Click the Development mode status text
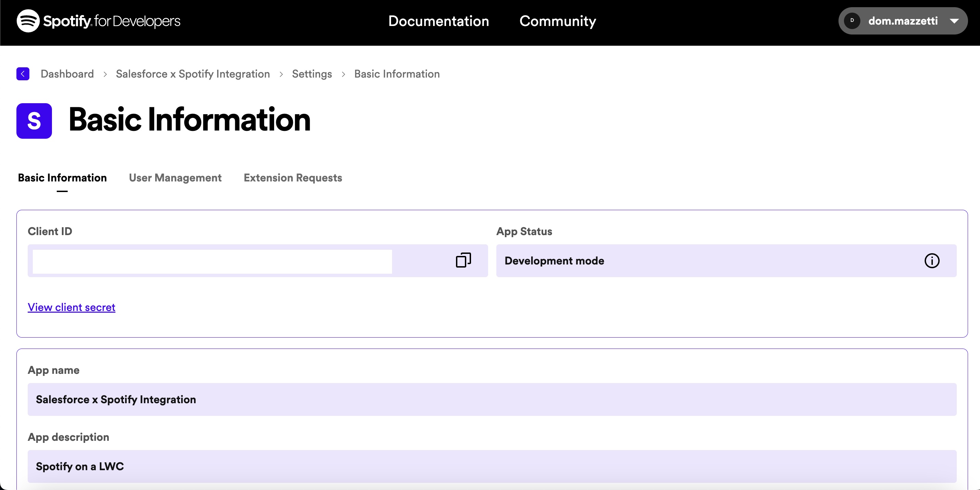 click(554, 261)
